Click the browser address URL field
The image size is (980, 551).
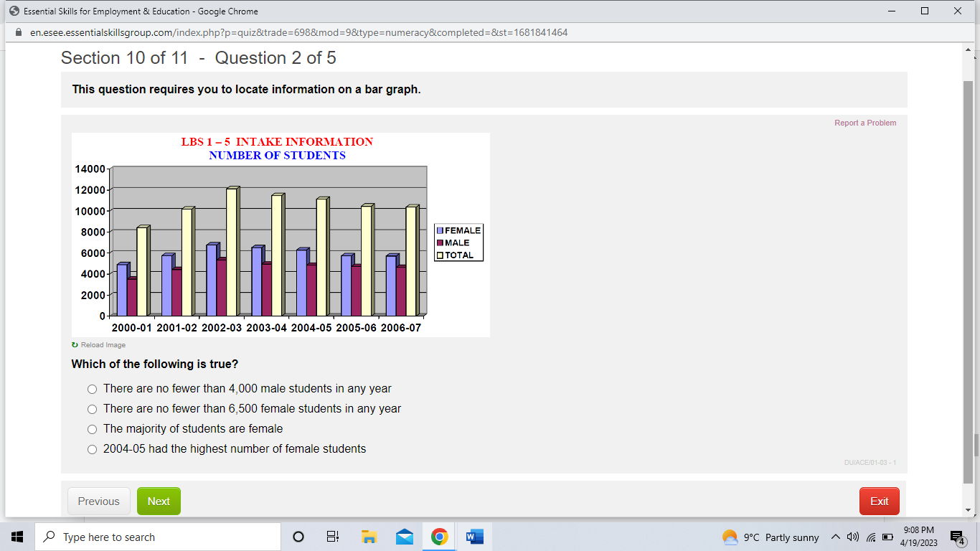click(x=299, y=32)
